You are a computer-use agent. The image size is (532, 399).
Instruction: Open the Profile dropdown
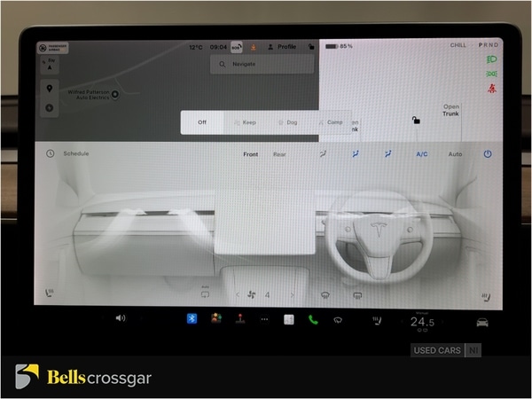tap(286, 47)
